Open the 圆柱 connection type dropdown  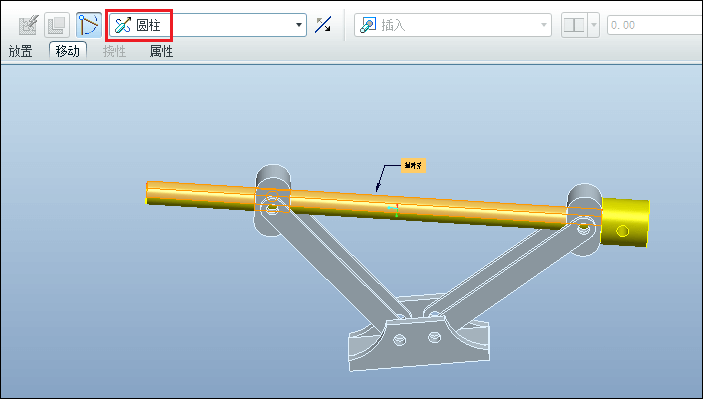coord(208,25)
